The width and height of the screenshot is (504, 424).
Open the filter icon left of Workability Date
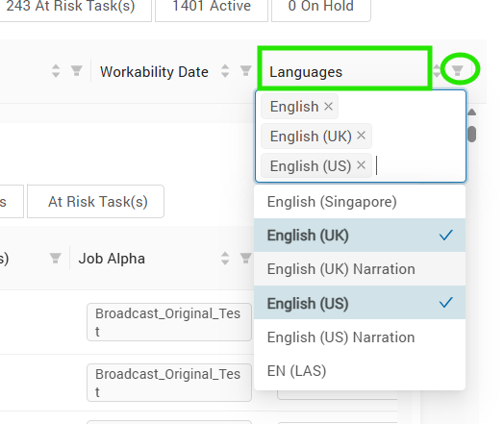pos(77,71)
